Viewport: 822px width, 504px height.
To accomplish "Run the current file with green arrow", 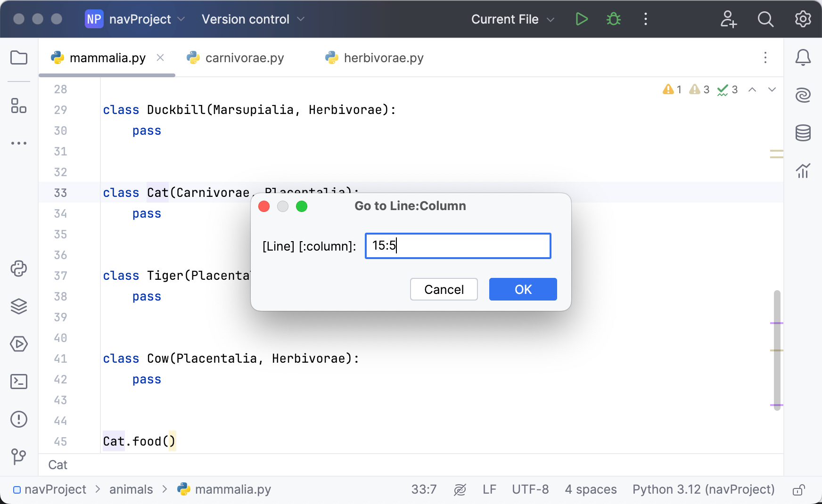I will (x=582, y=19).
